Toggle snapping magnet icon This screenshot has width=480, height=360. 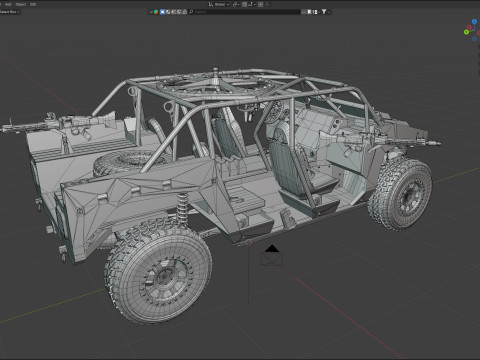tap(244, 4)
